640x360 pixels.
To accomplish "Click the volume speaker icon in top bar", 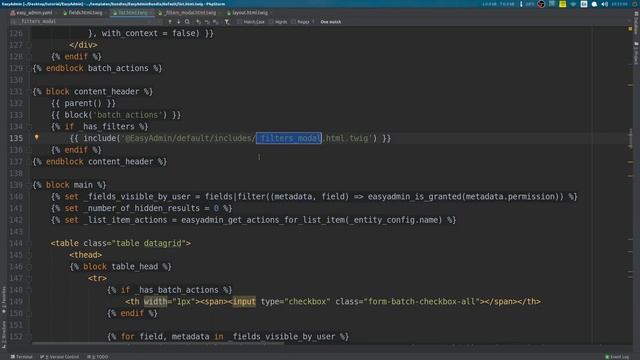I will 604,4.
